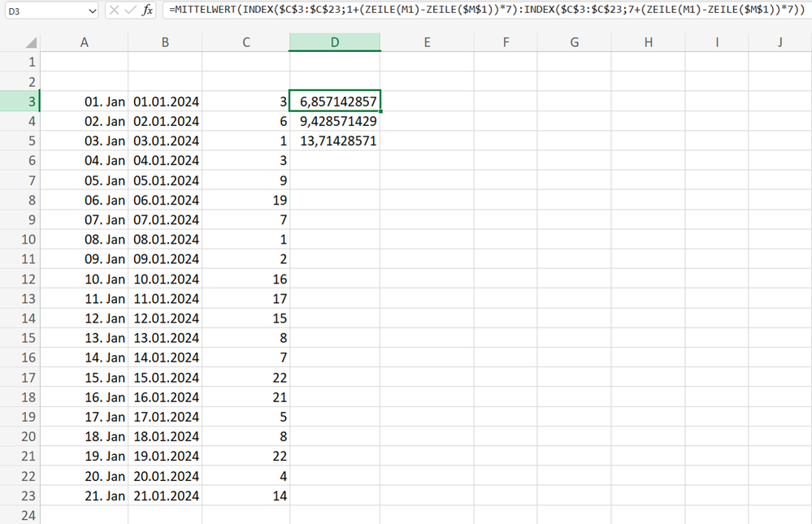Select row 12 header
Viewport: 812px width, 524px height.
click(x=20, y=279)
